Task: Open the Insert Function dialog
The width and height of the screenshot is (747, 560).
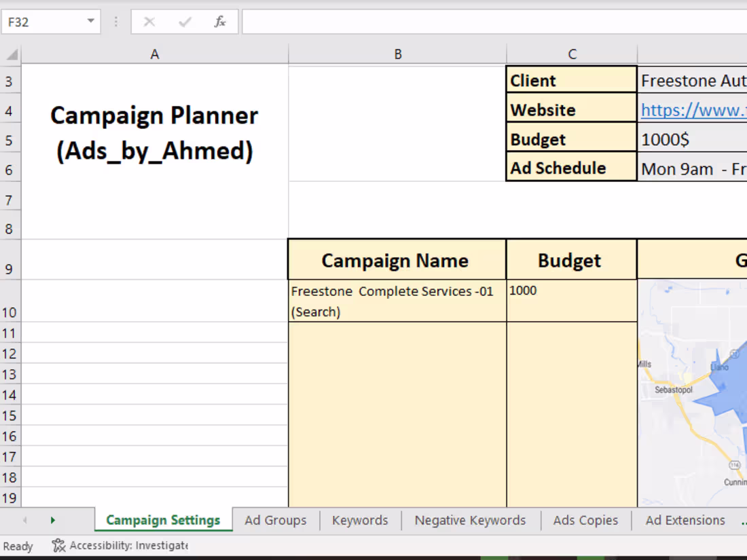Action: point(220,21)
